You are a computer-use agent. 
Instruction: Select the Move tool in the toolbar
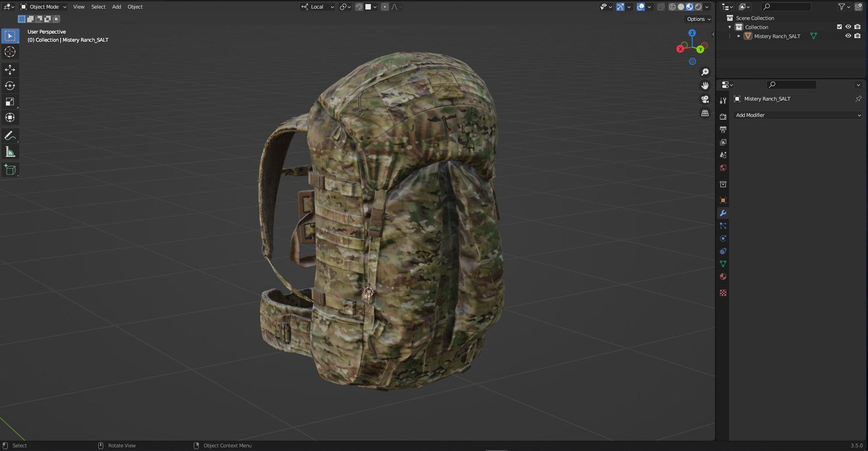[10, 70]
